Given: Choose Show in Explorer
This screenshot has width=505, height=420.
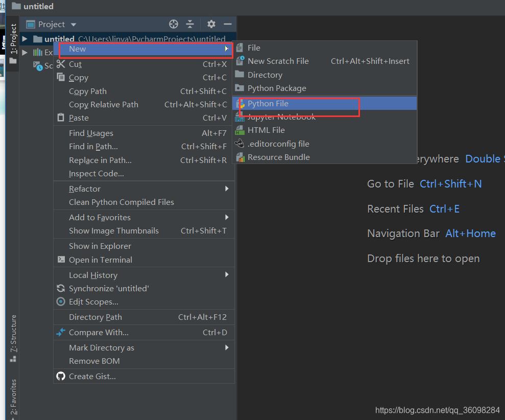Looking at the screenshot, I should tap(144, 246).
